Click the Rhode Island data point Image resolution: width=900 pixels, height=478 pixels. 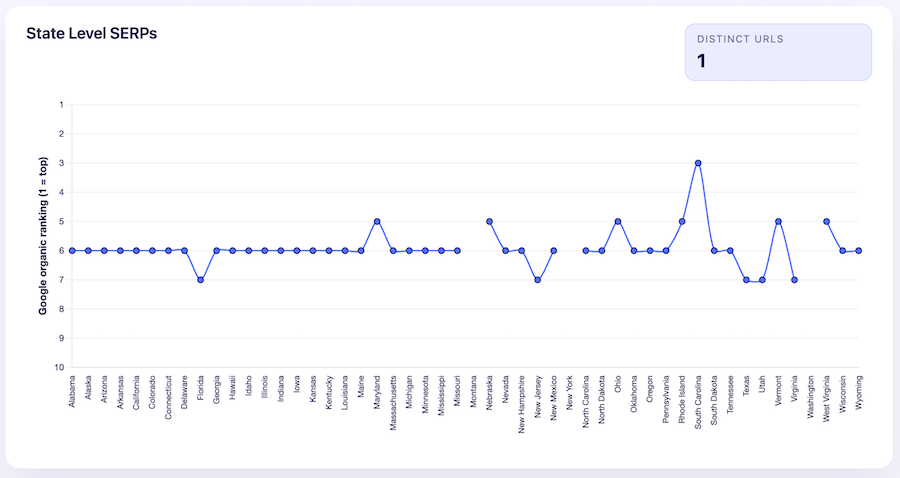[682, 221]
